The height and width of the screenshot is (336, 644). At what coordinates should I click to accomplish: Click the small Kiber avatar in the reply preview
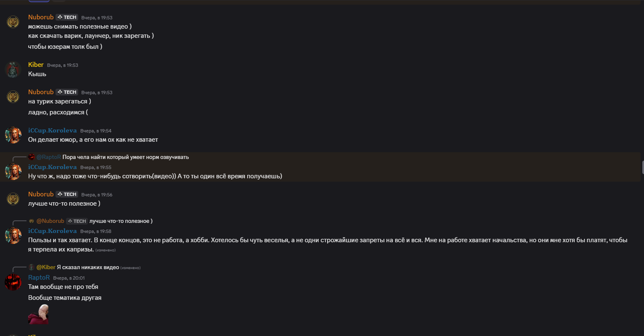[32, 267]
